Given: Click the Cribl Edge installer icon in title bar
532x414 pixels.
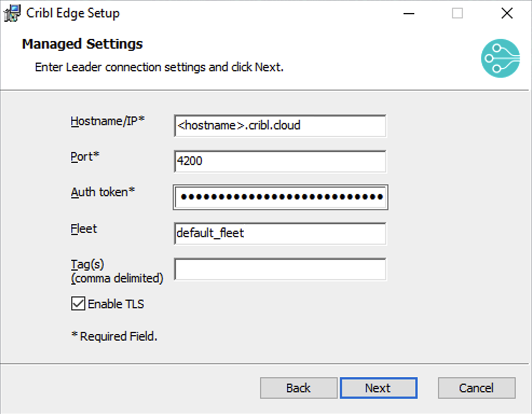Looking at the screenshot, I should (x=12, y=13).
